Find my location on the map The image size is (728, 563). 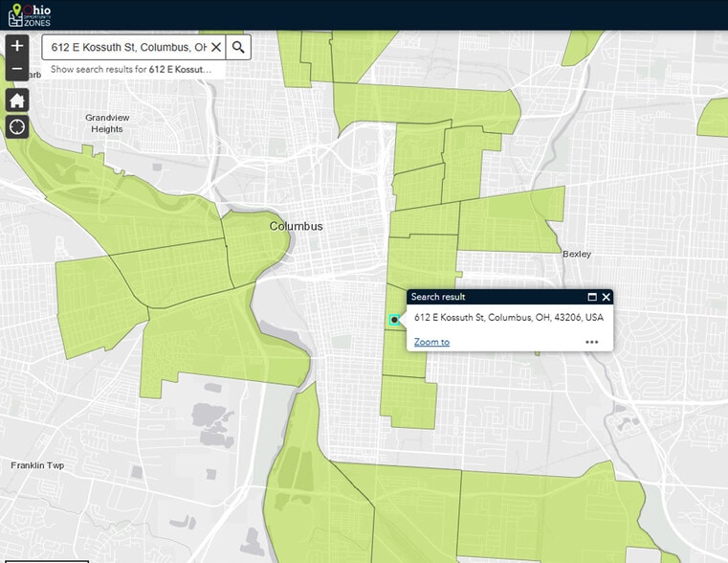click(x=17, y=127)
